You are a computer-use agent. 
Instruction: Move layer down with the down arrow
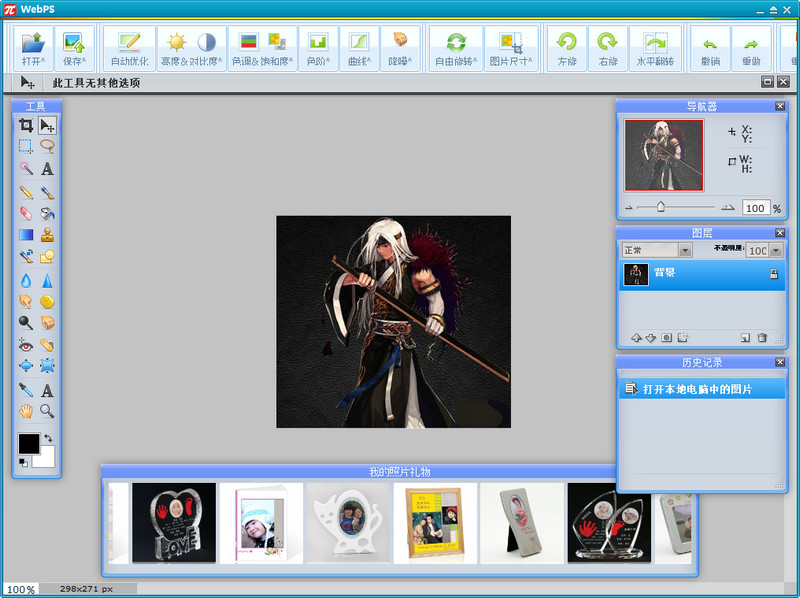coord(651,338)
